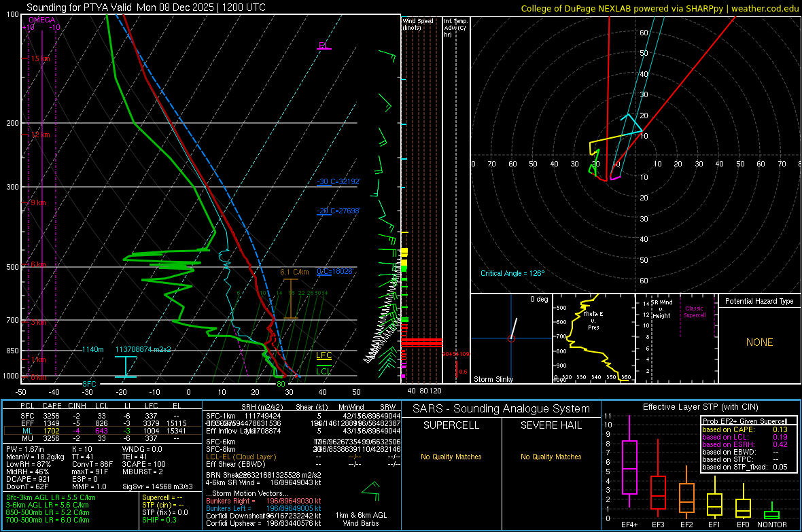This screenshot has height=532, width=802.
Task: Click the Prob EF2+ Given Supercell header
Action: tap(745, 421)
